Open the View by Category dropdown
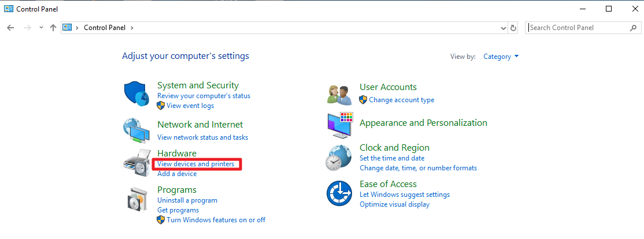The width and height of the screenshot is (644, 239). pos(501,57)
